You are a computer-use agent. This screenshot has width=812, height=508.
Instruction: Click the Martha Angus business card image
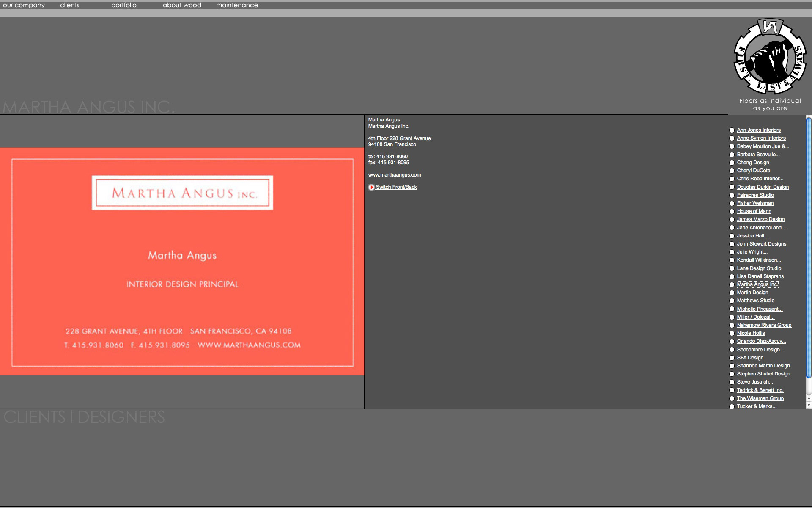[182, 261]
